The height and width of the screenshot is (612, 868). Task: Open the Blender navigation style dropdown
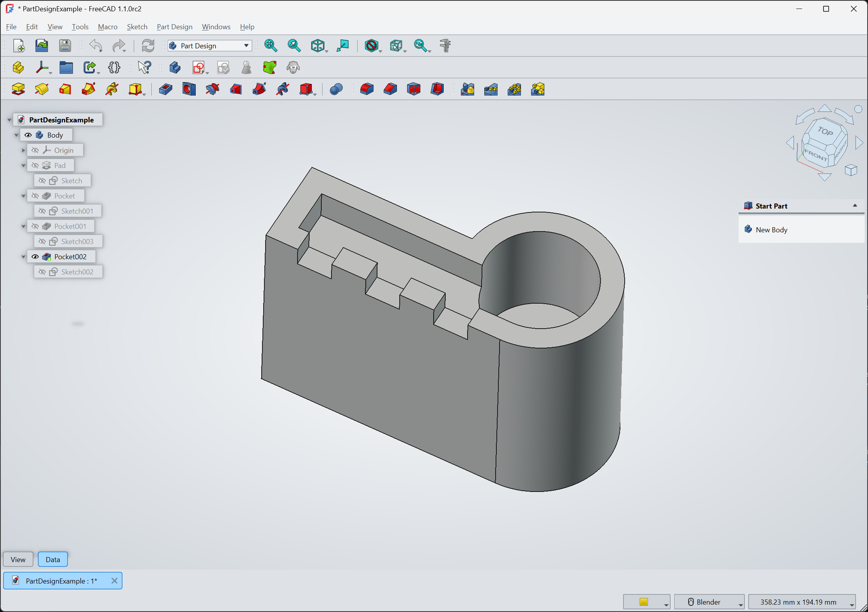coord(709,602)
